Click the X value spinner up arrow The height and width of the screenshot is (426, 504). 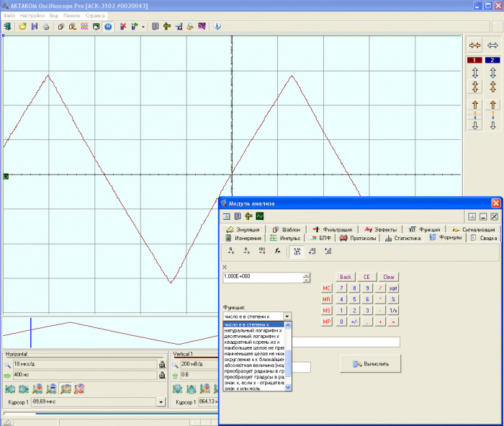click(307, 275)
